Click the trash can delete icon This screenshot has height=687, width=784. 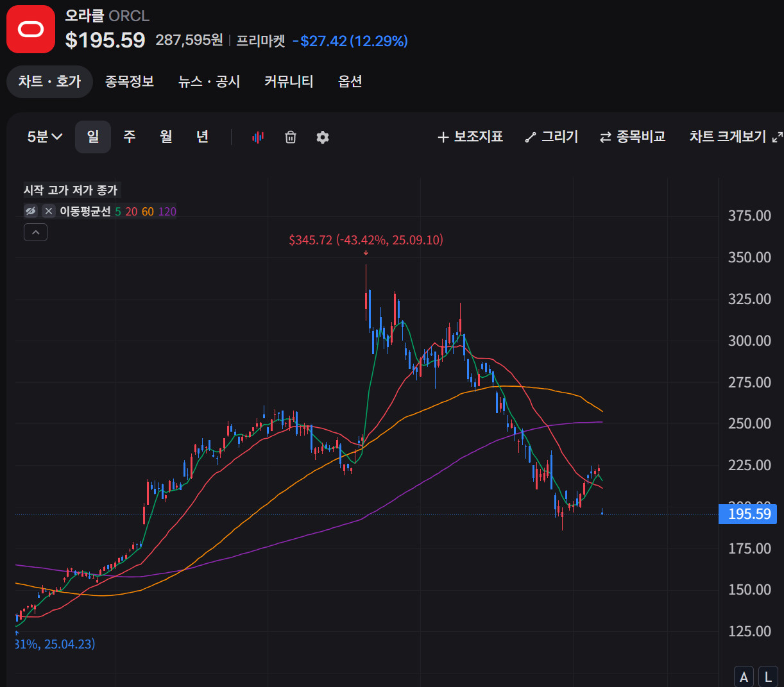[291, 137]
